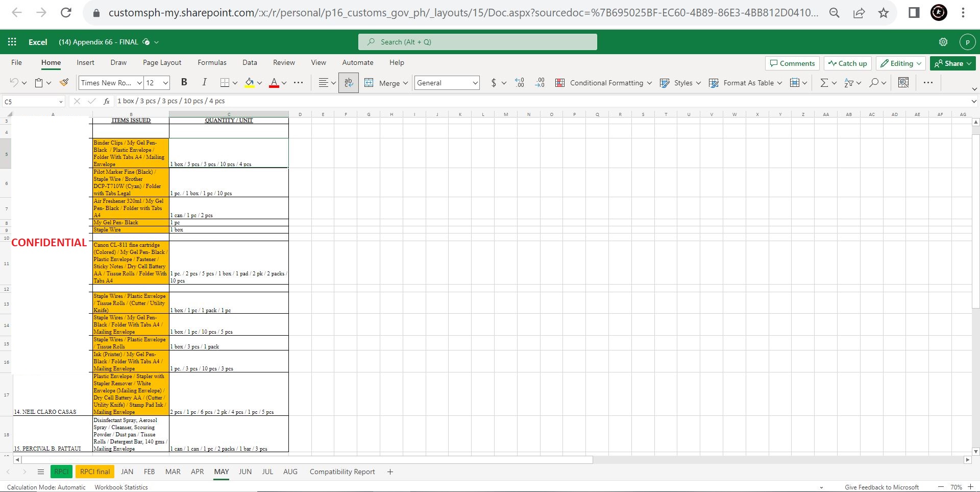Click the Borders icon
This screenshot has width=980, height=492.
(x=225, y=83)
